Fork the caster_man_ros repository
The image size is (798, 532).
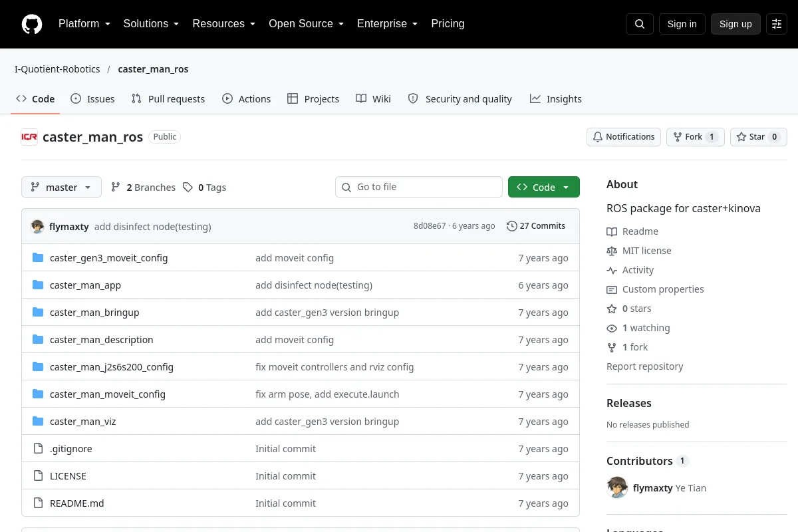pos(695,137)
